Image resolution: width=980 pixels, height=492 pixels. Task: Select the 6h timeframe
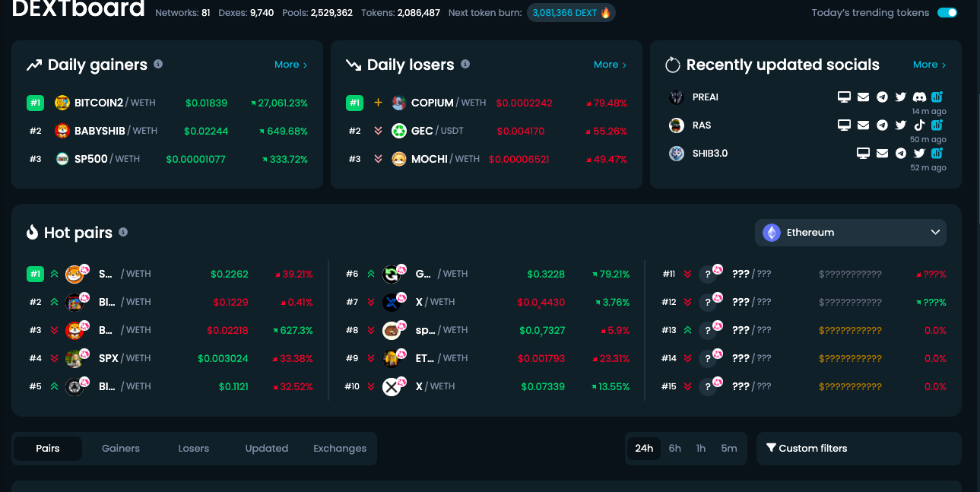(675, 448)
